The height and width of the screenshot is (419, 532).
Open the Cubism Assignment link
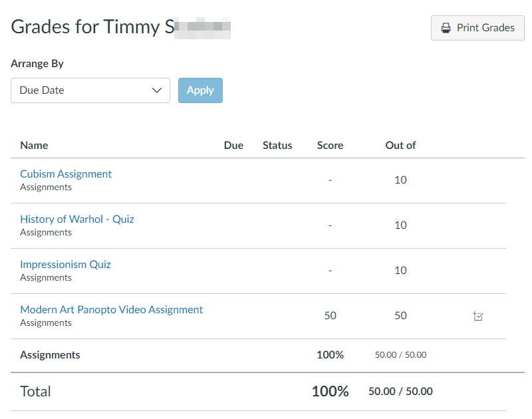point(66,174)
